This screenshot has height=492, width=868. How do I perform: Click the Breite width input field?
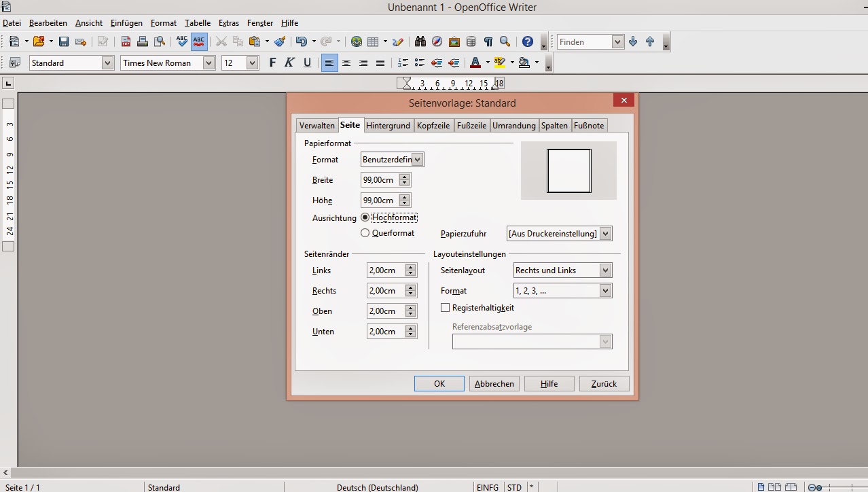click(380, 180)
